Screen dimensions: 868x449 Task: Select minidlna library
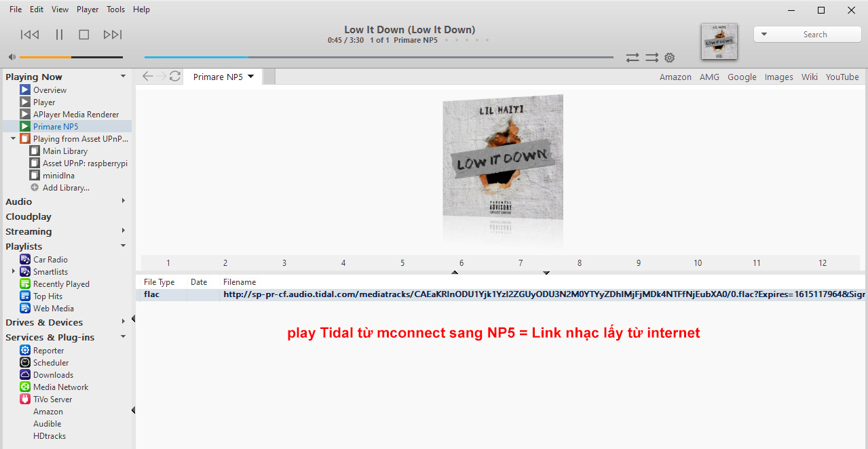click(x=58, y=176)
